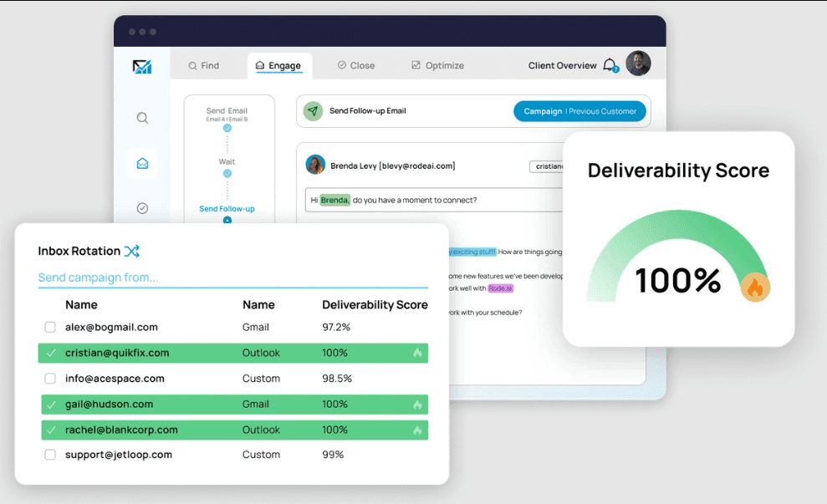Click the circled checkmark icon in the sidebar

pos(142,208)
